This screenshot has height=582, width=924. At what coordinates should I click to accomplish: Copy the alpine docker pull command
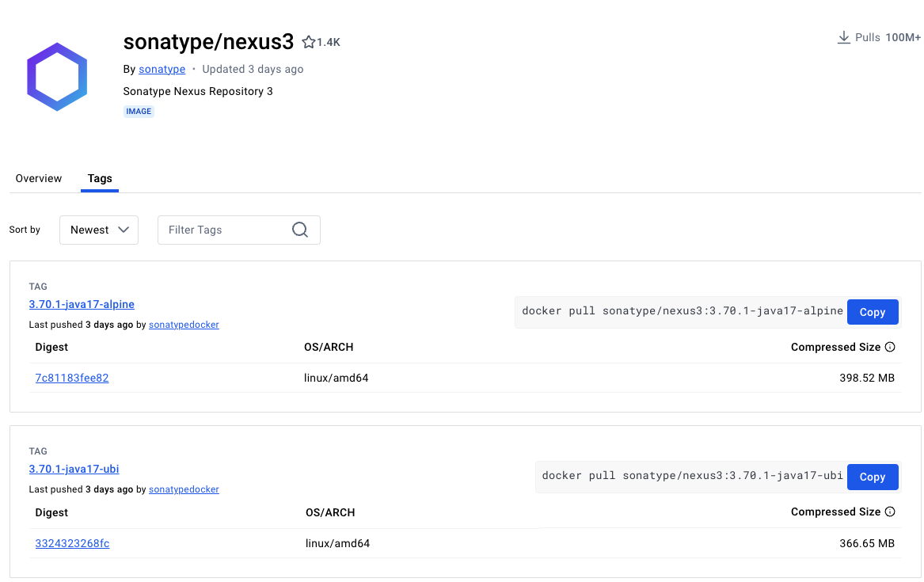tap(873, 311)
